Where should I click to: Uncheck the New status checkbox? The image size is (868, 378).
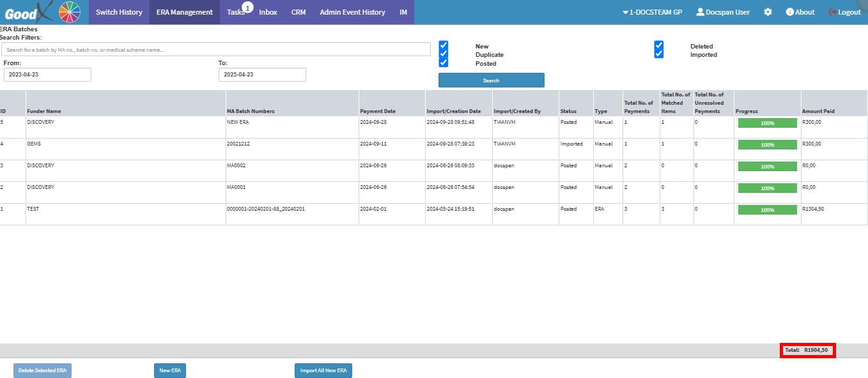point(444,46)
